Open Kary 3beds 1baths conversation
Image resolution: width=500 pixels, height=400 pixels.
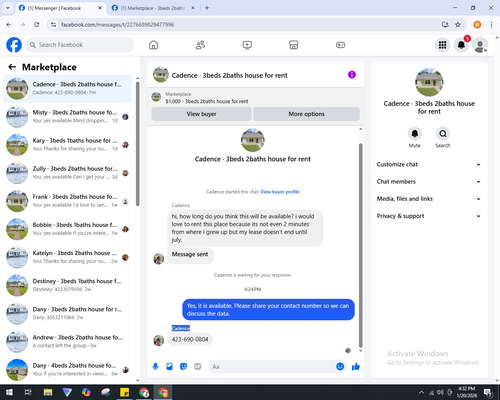pos(67,145)
